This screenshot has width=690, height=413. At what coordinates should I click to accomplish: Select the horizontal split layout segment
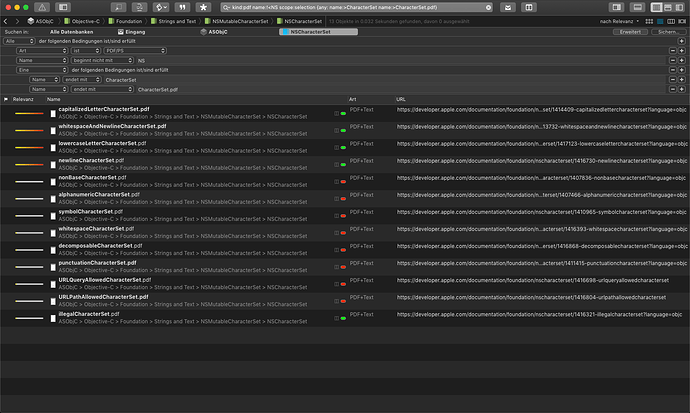pos(668,7)
